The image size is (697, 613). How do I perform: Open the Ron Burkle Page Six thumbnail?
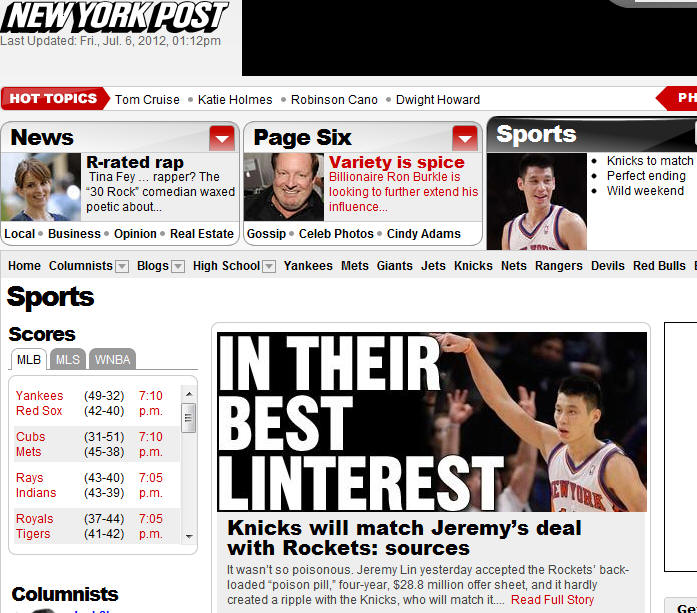click(x=284, y=187)
